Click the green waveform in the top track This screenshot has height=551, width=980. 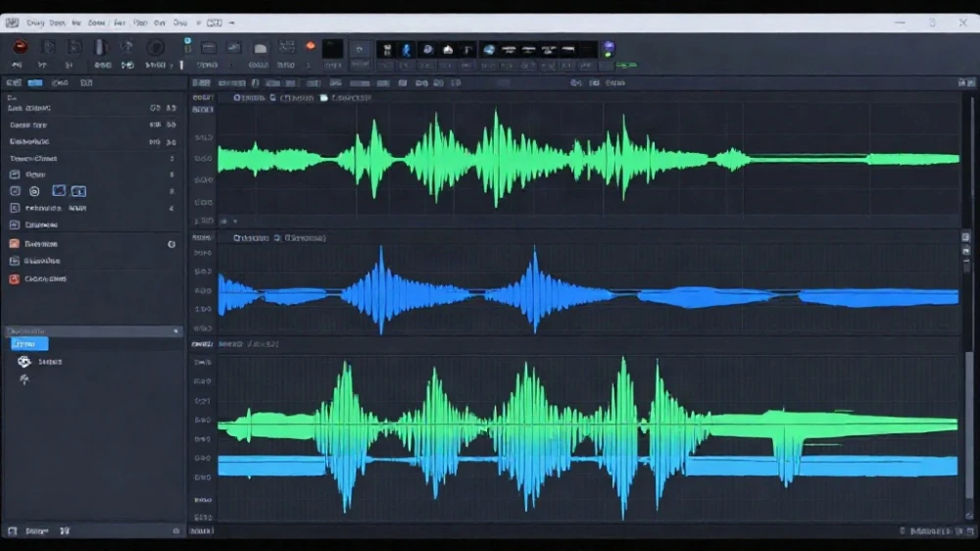[587, 159]
